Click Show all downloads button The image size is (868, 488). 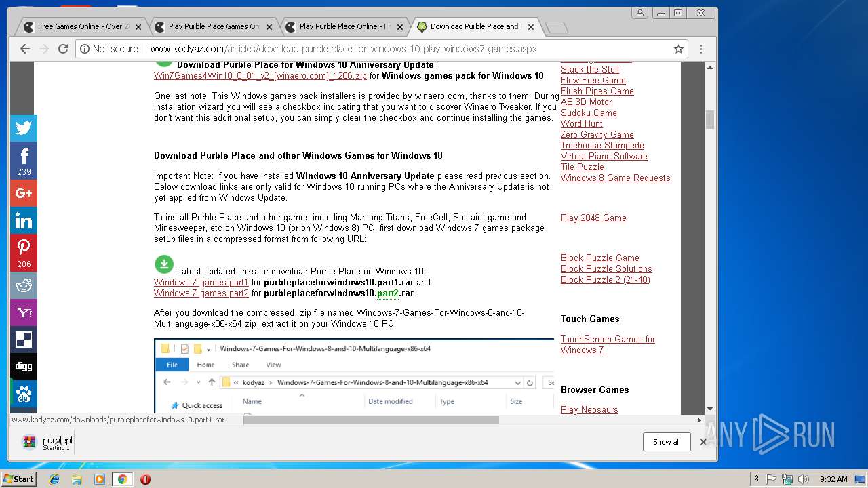tap(667, 442)
